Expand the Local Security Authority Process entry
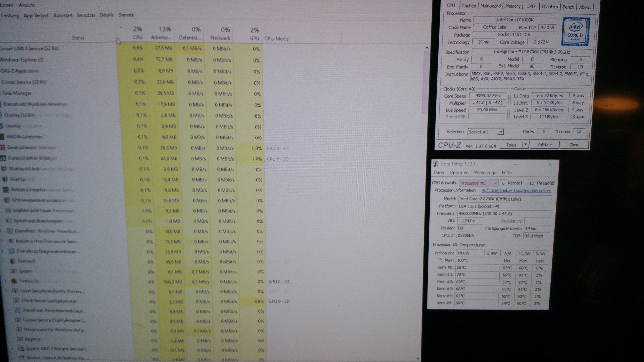644x362 pixels. 7,291
